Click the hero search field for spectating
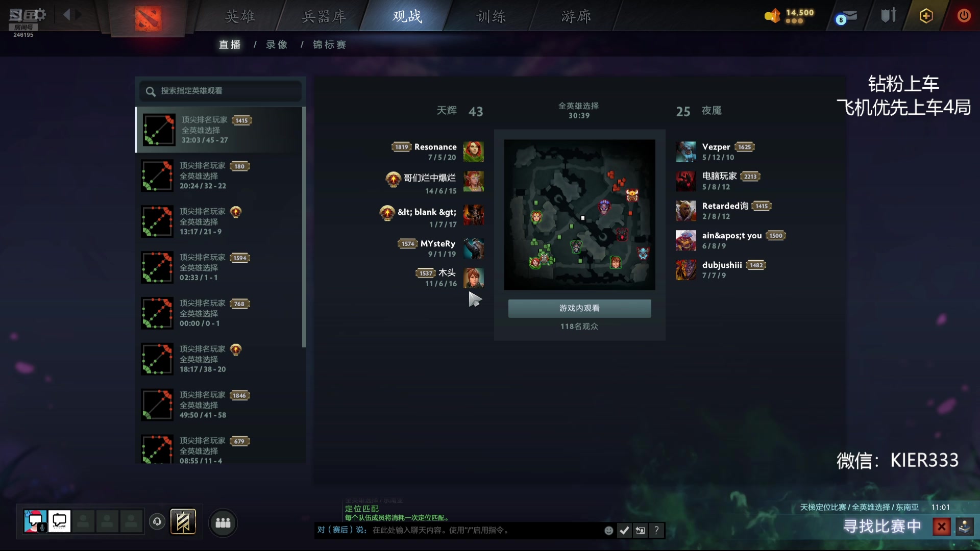This screenshot has height=551, width=980. (x=220, y=91)
